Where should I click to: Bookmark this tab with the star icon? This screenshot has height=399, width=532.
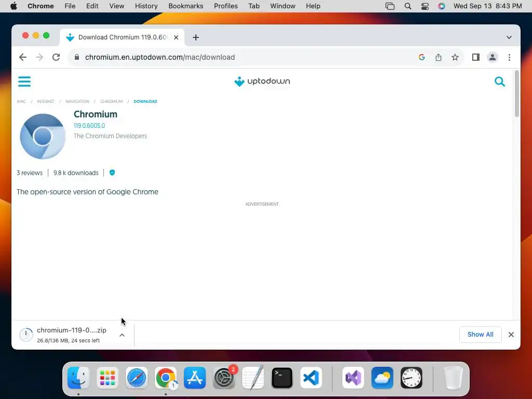[455, 57]
